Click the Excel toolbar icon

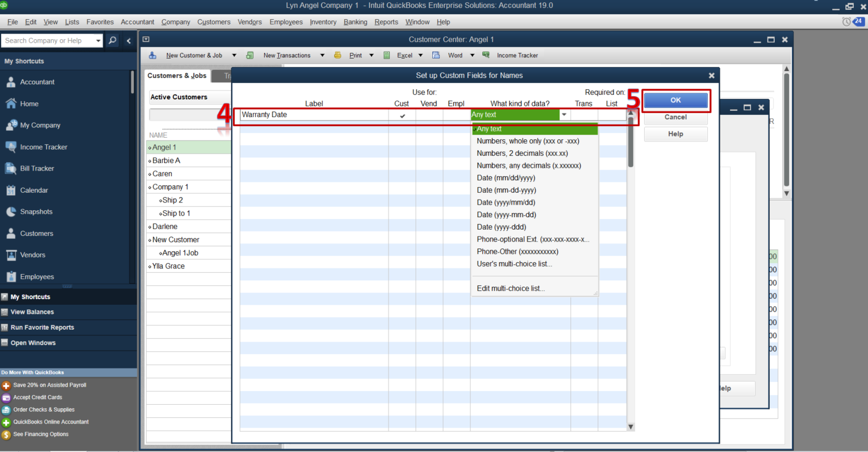tap(386, 55)
